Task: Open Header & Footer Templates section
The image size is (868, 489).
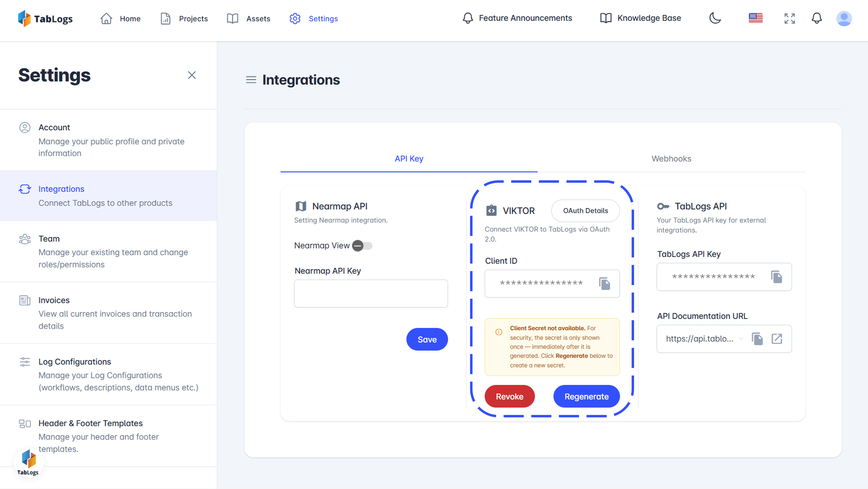Action: (x=108, y=436)
